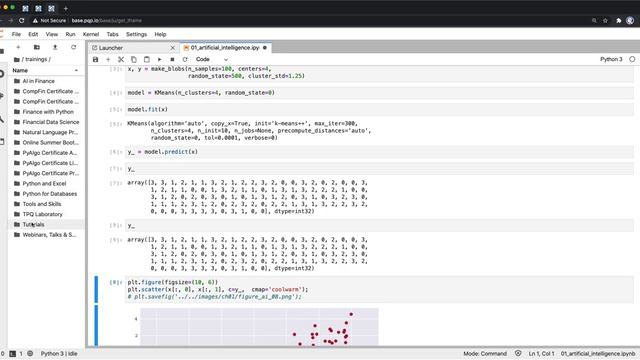The height and width of the screenshot is (360, 640).
Task: Save the notebook with the disk icon
Action: pyautogui.click(x=96, y=60)
